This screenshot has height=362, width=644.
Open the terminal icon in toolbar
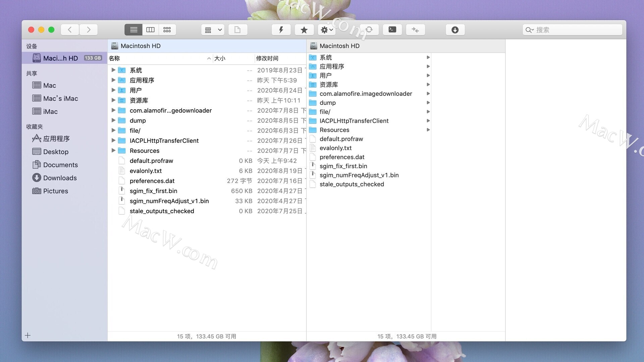392,30
